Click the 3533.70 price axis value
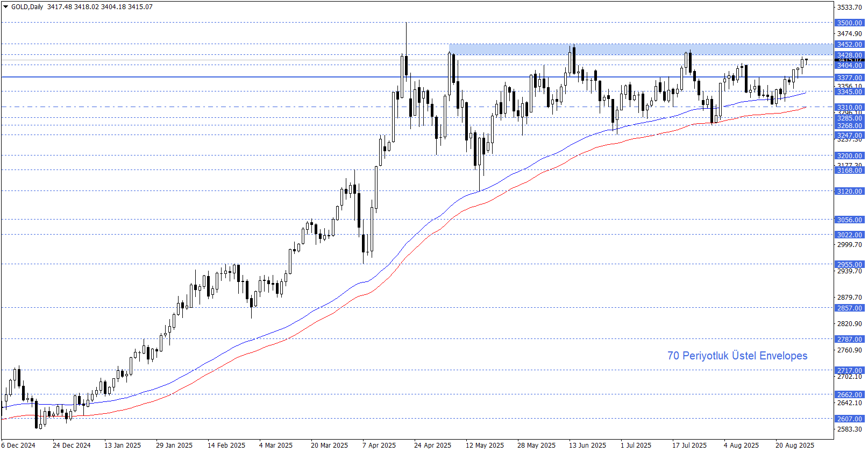 [x=850, y=7]
